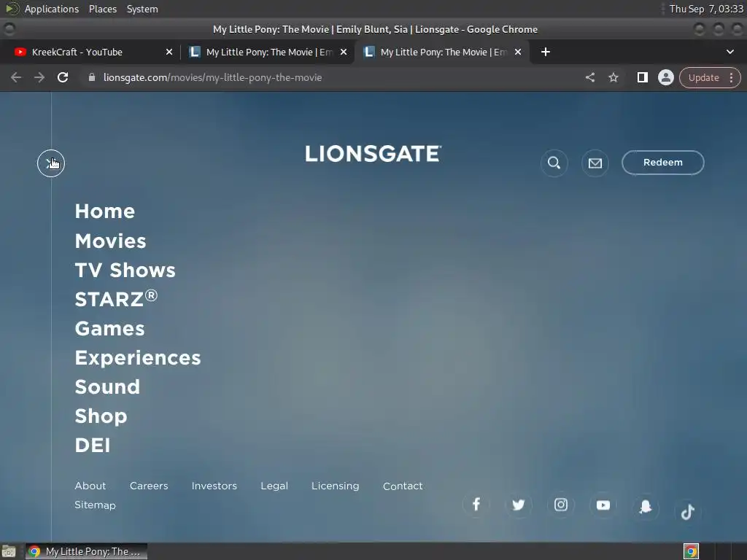Click the Redeem button
This screenshot has width=747, height=560.
pos(662,163)
